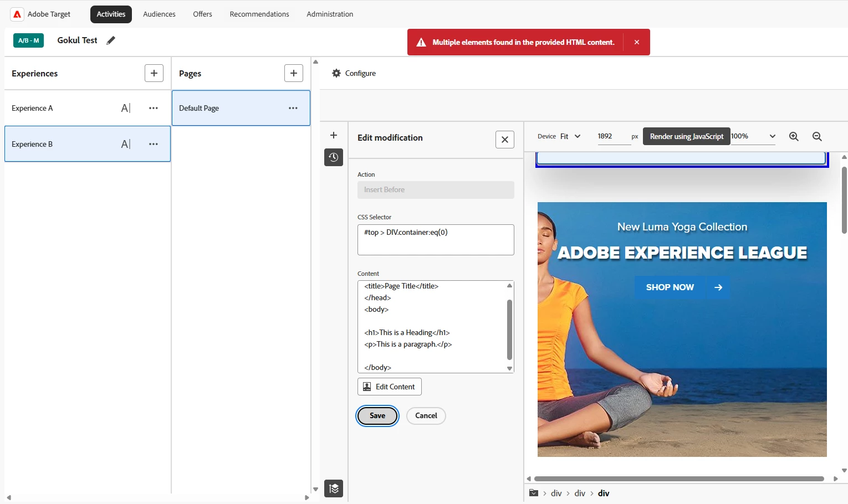Select the Default Page row

coord(241,108)
